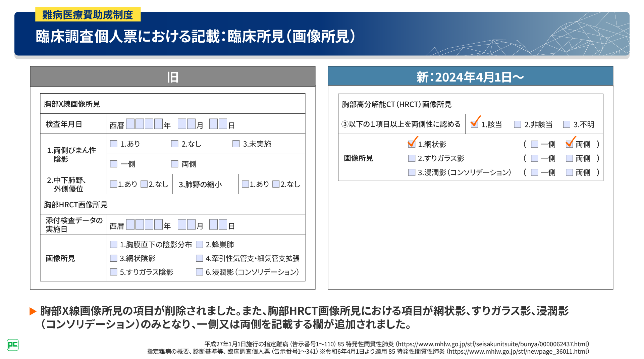
Task: Tick the 3.不明 checkbox
Action: pos(567,124)
